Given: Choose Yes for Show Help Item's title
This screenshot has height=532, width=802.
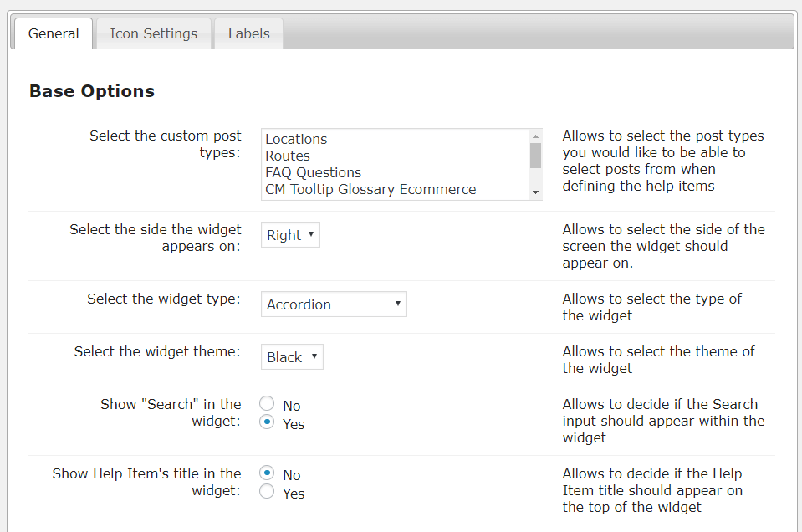Looking at the screenshot, I should pyautogui.click(x=267, y=492).
